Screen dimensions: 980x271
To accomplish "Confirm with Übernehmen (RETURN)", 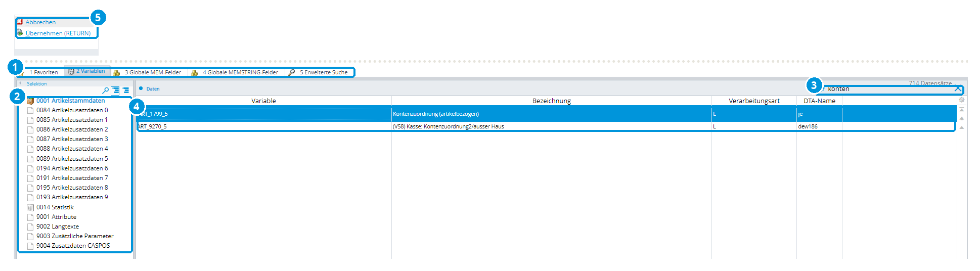I will (x=58, y=33).
